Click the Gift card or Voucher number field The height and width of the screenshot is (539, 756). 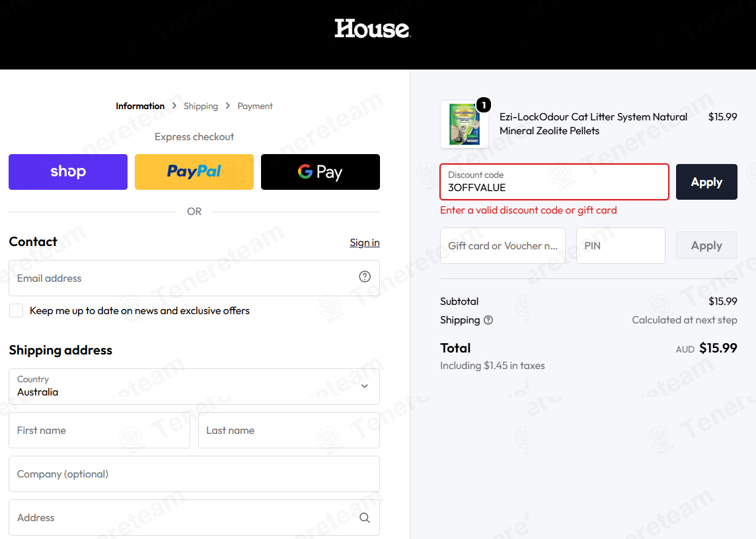(x=502, y=245)
